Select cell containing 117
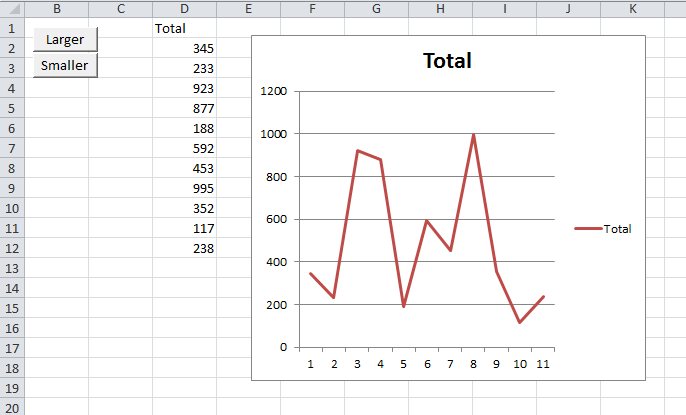 185,228
